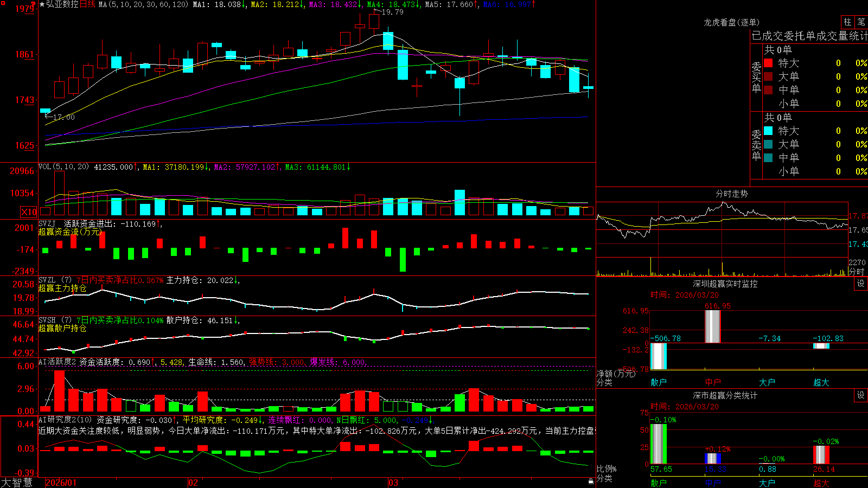Click the 龙虎看盘(逐单) panel title

731,22
